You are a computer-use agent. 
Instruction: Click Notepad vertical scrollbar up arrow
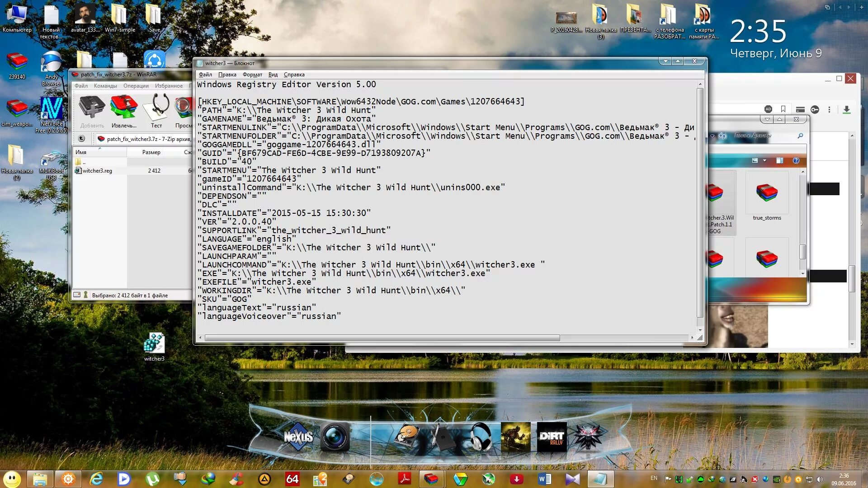coord(700,84)
